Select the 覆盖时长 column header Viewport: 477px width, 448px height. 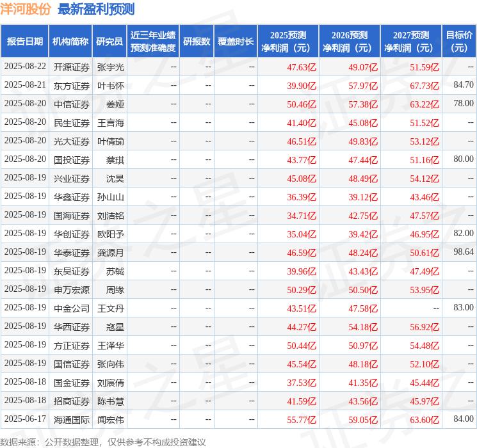tap(236, 42)
